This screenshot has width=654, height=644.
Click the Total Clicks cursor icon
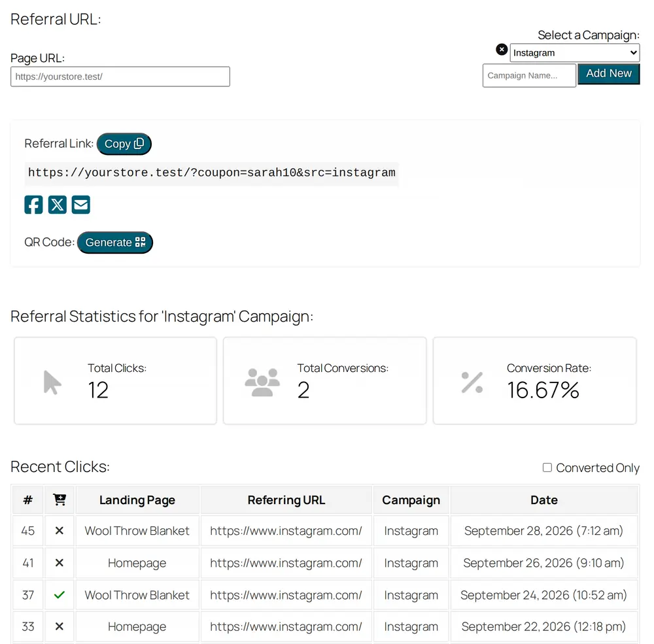(x=52, y=382)
